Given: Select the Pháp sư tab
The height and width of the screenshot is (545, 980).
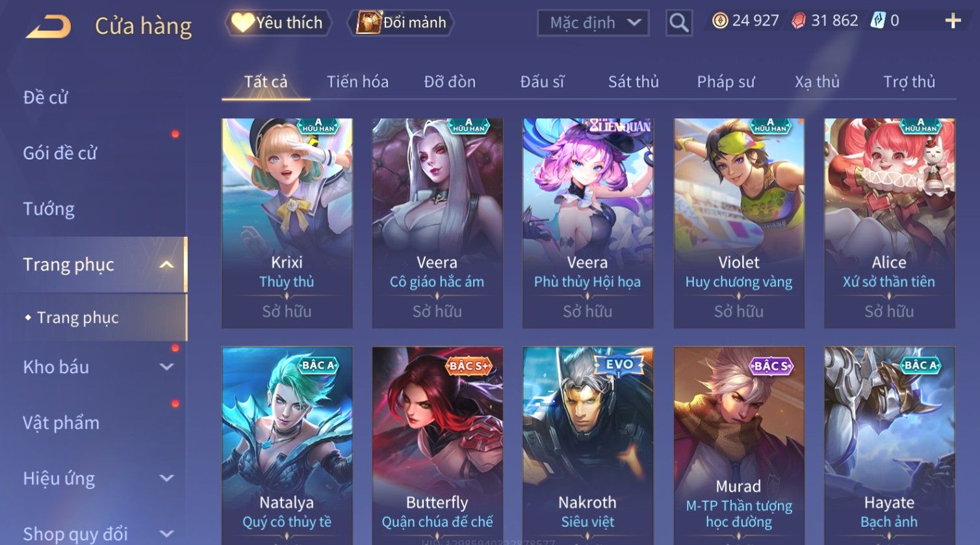Looking at the screenshot, I should (x=726, y=82).
